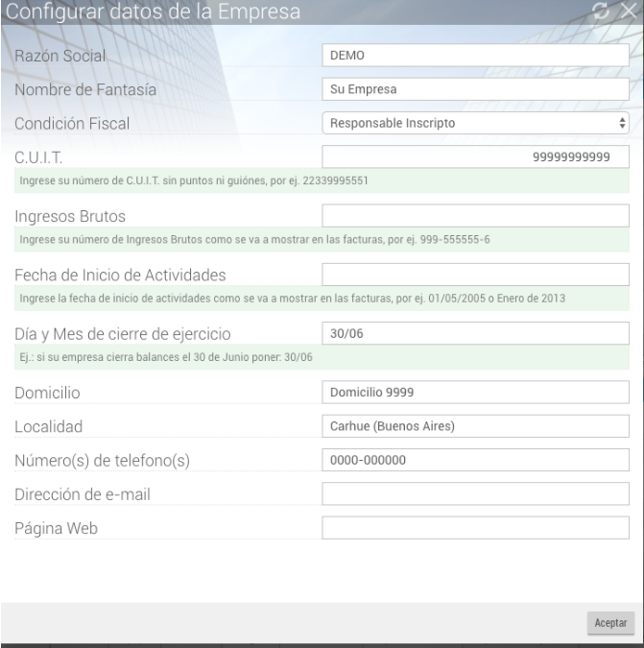Focus the empty Ingresos Brutos field
This screenshot has height=648, width=644.
point(475,215)
